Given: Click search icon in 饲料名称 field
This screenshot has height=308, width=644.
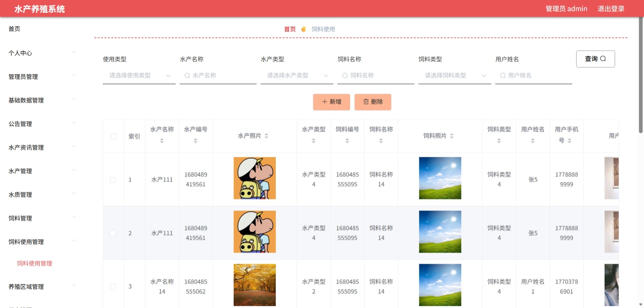Looking at the screenshot, I should point(345,76).
